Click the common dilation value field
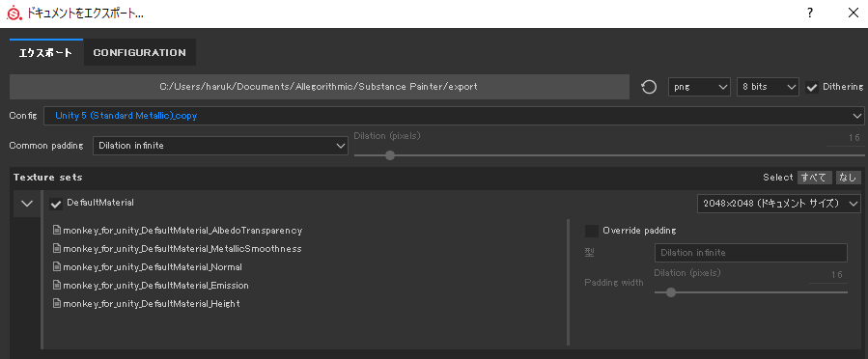 pos(845,138)
